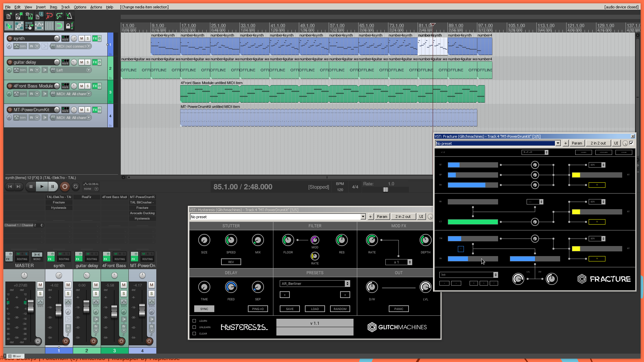
Task: Toggle MONO on the MASTER mixer channel
Action: tap(37, 256)
